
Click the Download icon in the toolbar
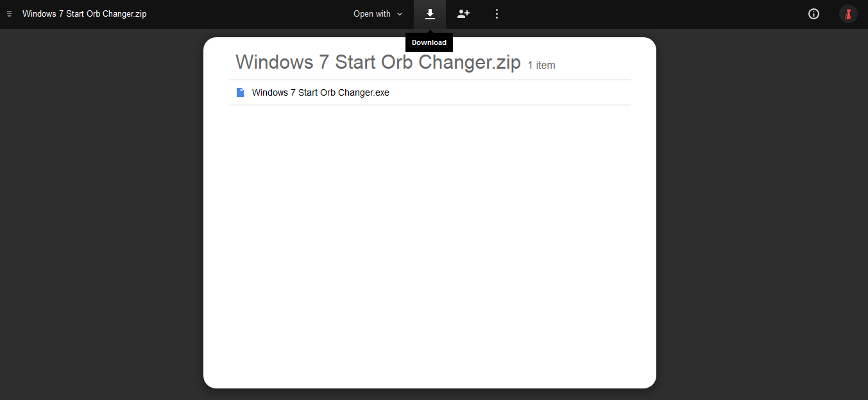pyautogui.click(x=430, y=14)
